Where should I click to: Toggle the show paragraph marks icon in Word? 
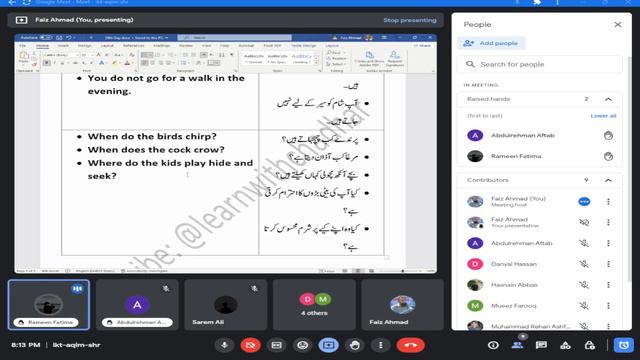click(232, 55)
